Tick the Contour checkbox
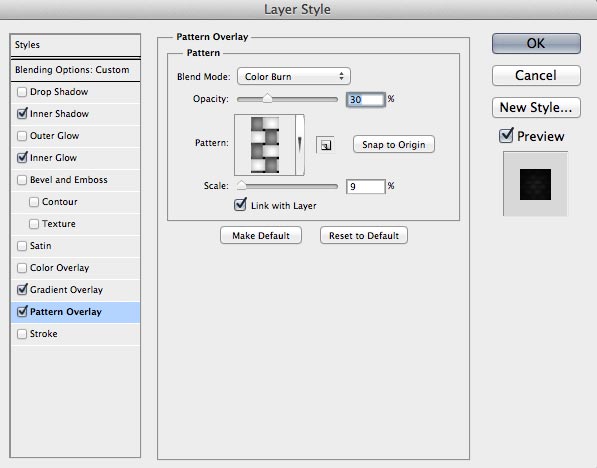The width and height of the screenshot is (597, 468). pyautogui.click(x=34, y=202)
